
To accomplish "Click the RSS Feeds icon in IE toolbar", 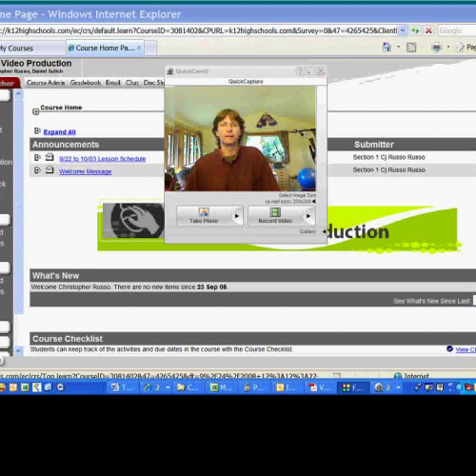I will (411, 48).
